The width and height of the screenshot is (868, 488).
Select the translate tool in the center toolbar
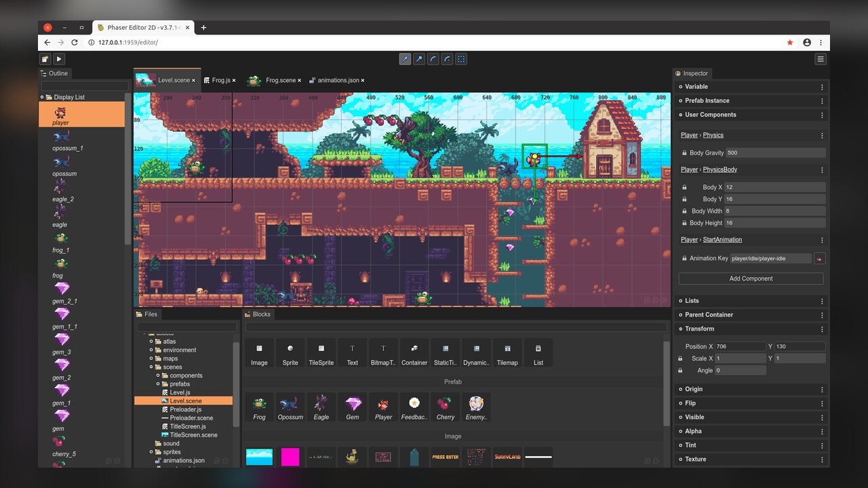406,60
